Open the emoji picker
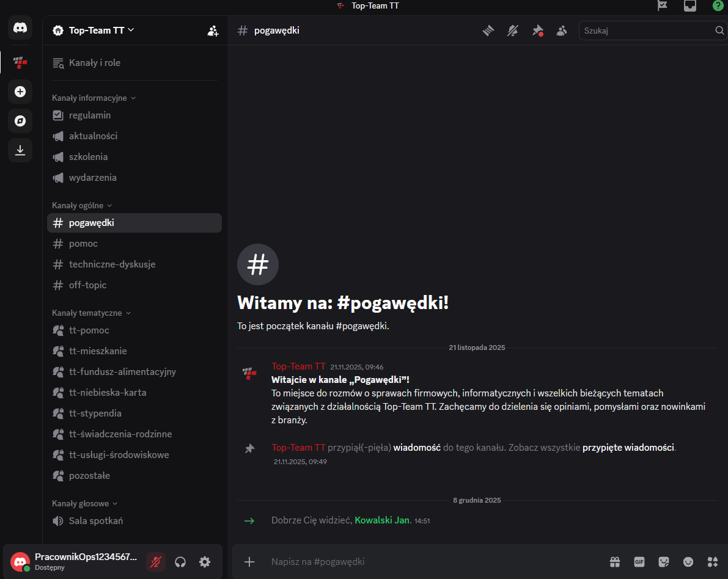 (x=688, y=562)
